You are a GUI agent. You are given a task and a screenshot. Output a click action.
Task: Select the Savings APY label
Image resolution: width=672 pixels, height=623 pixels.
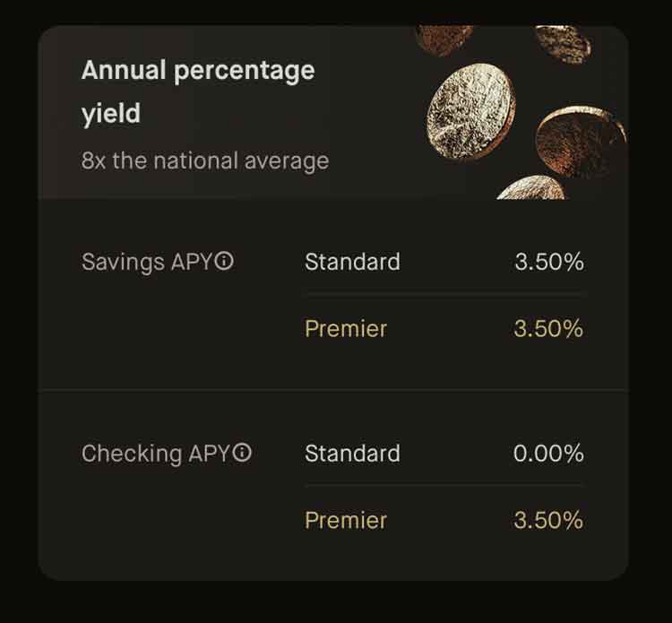click(147, 262)
